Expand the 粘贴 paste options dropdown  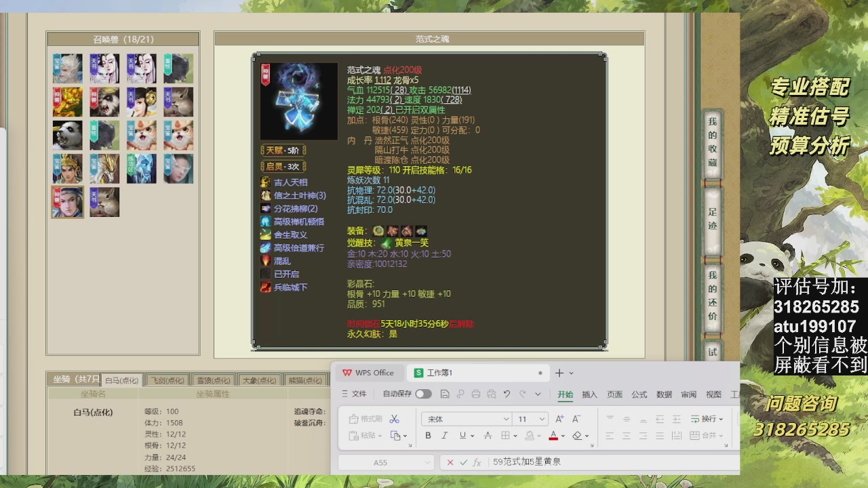[x=380, y=436]
